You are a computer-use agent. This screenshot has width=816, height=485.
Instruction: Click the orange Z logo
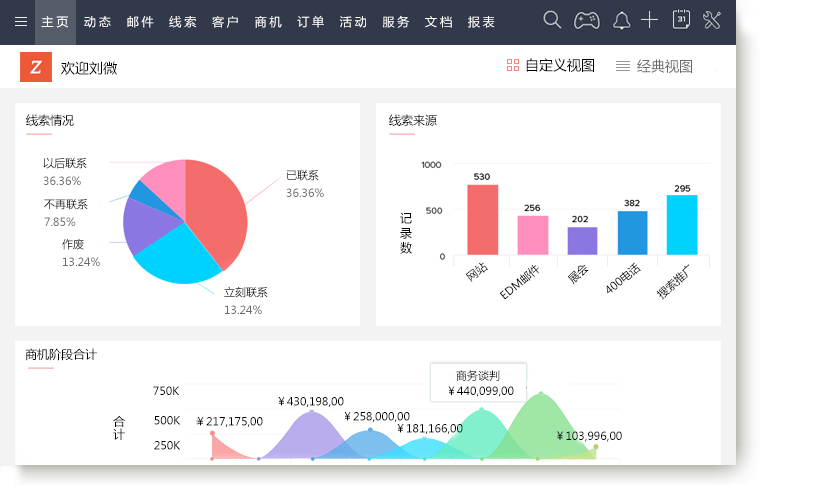36,67
